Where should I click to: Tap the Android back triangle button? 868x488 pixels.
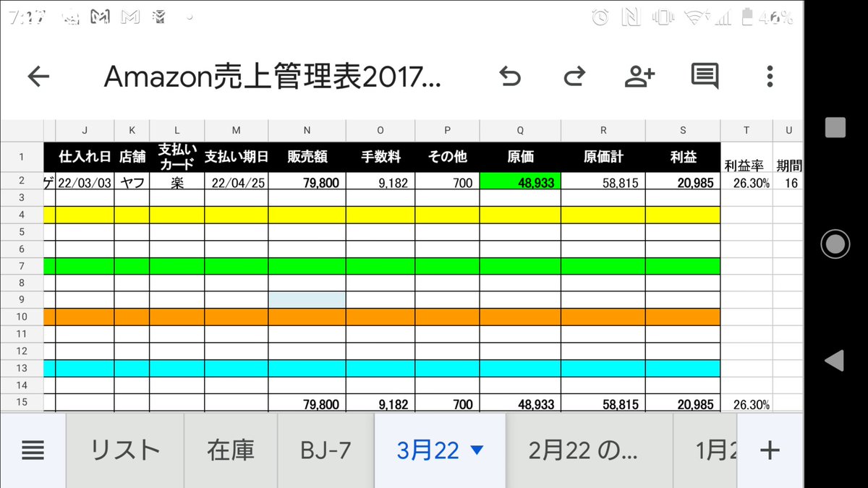point(834,360)
